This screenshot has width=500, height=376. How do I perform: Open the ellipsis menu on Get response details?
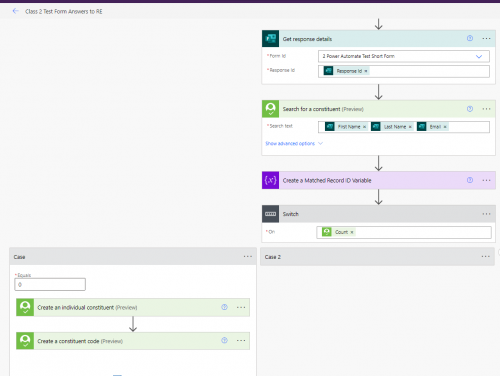[486, 38]
